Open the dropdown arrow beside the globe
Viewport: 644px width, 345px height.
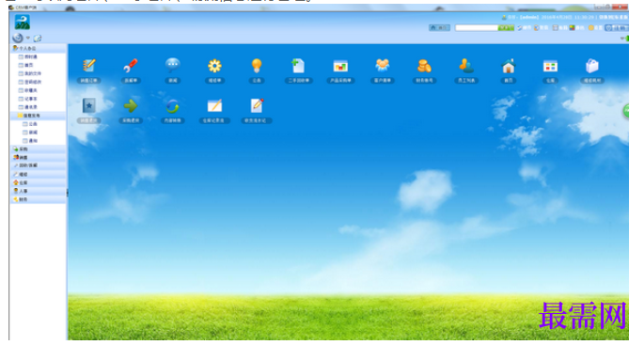pos(28,38)
